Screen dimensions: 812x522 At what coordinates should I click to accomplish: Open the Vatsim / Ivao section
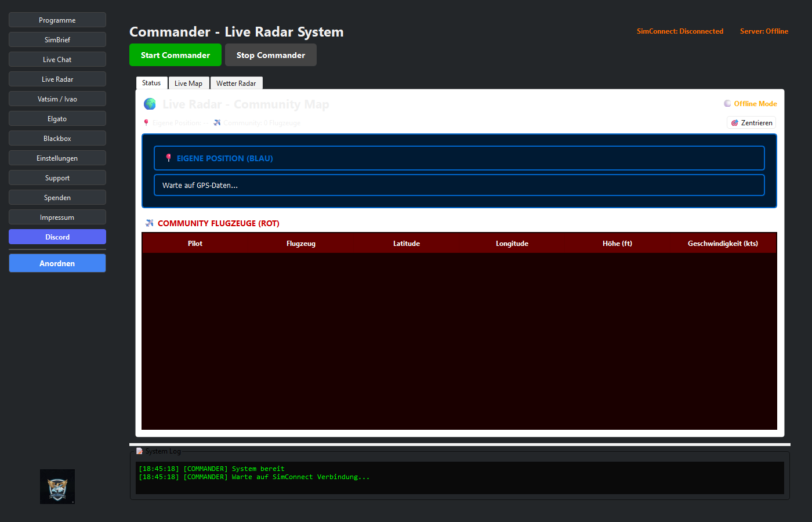point(57,99)
